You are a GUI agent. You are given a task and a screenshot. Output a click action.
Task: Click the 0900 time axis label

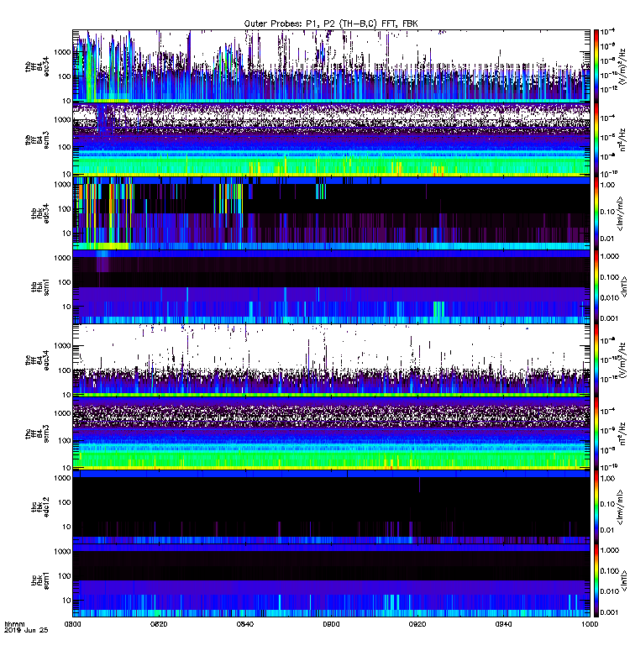tap(331, 624)
